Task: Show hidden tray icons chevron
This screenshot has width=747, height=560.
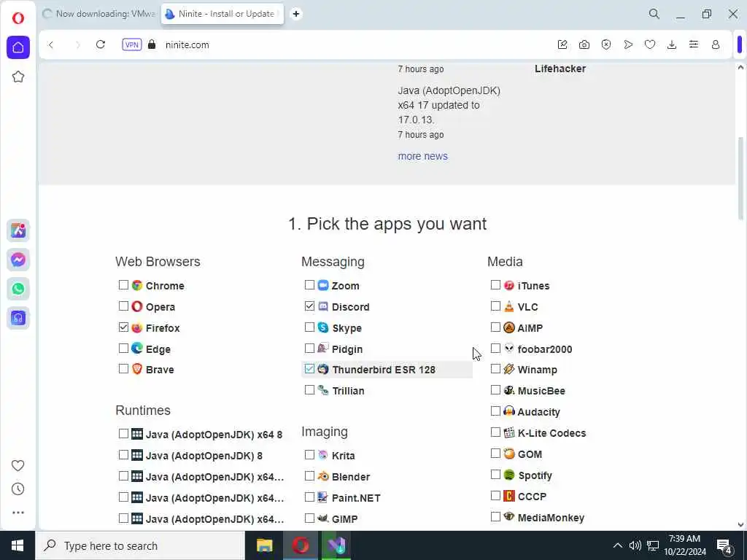Action: tap(617, 545)
